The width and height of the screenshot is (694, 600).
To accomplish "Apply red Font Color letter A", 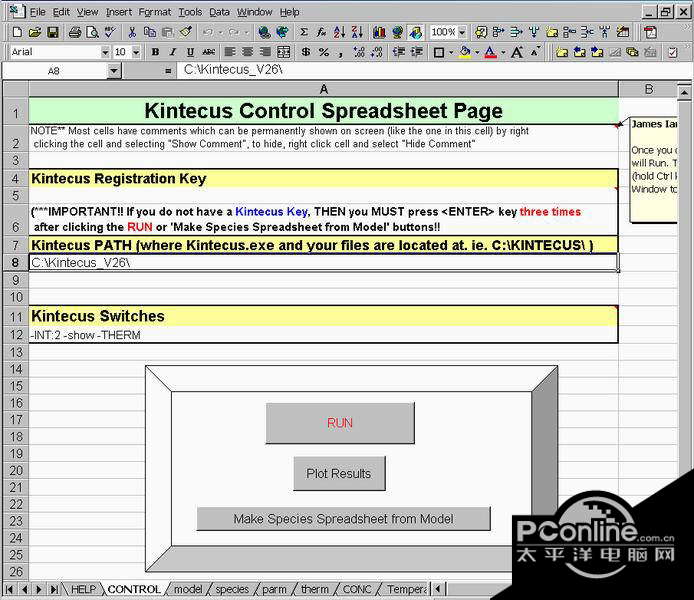I will tap(490, 52).
